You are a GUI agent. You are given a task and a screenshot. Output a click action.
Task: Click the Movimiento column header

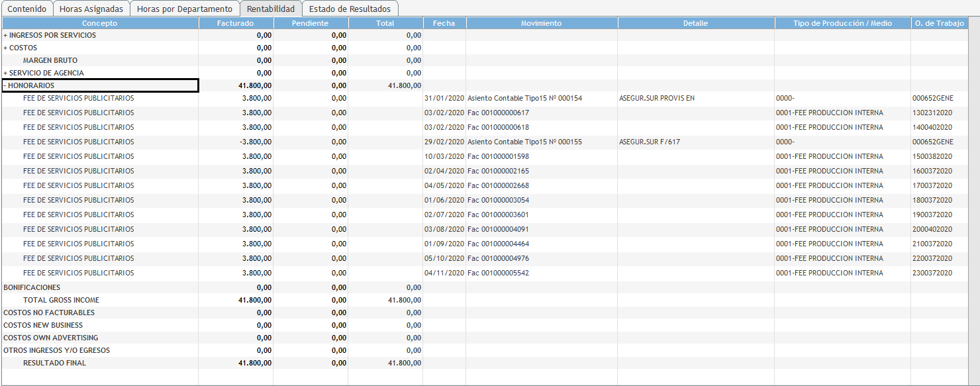tap(541, 23)
